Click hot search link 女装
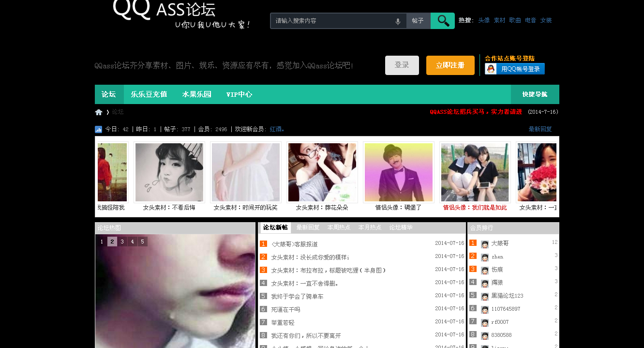Image resolution: width=644 pixels, height=348 pixels. 546,20
